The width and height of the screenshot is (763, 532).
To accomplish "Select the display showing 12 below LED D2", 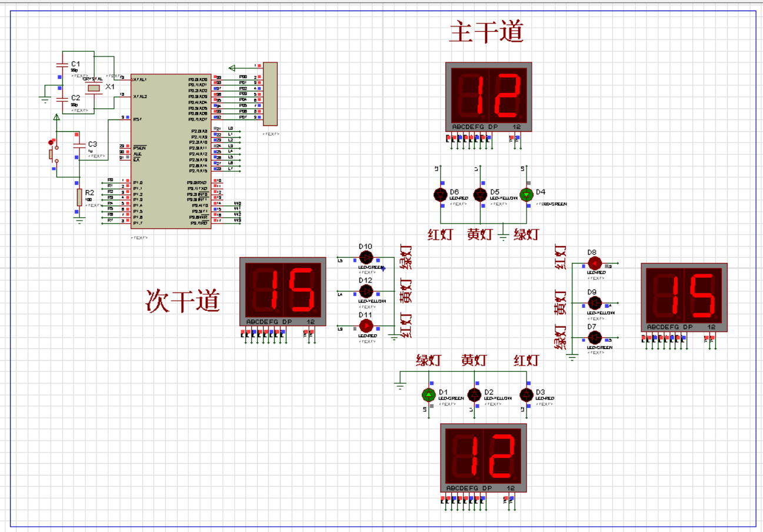I will tap(484, 458).
